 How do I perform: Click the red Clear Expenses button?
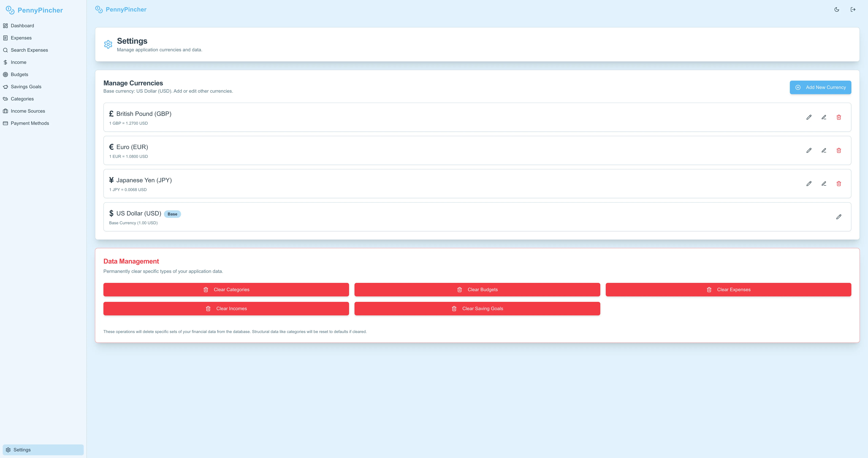click(728, 290)
